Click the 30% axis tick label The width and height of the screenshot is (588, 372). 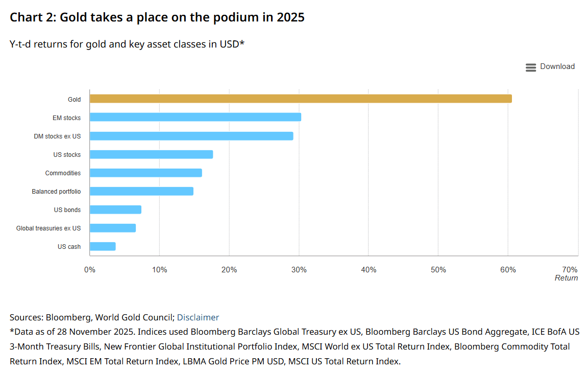(299, 269)
